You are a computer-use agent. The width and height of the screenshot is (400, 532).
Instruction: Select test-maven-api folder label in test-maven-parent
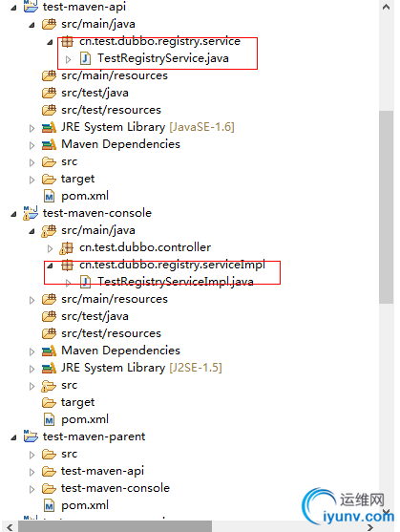(103, 471)
